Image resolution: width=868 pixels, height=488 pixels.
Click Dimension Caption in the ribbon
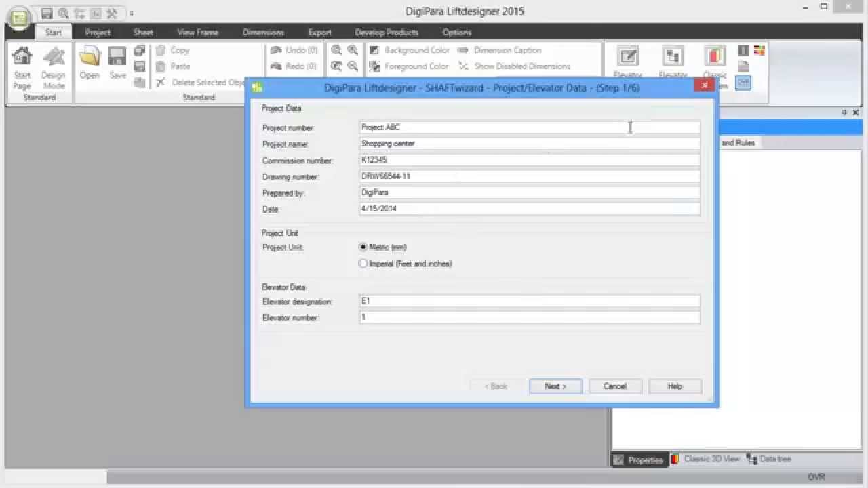pyautogui.click(x=500, y=50)
